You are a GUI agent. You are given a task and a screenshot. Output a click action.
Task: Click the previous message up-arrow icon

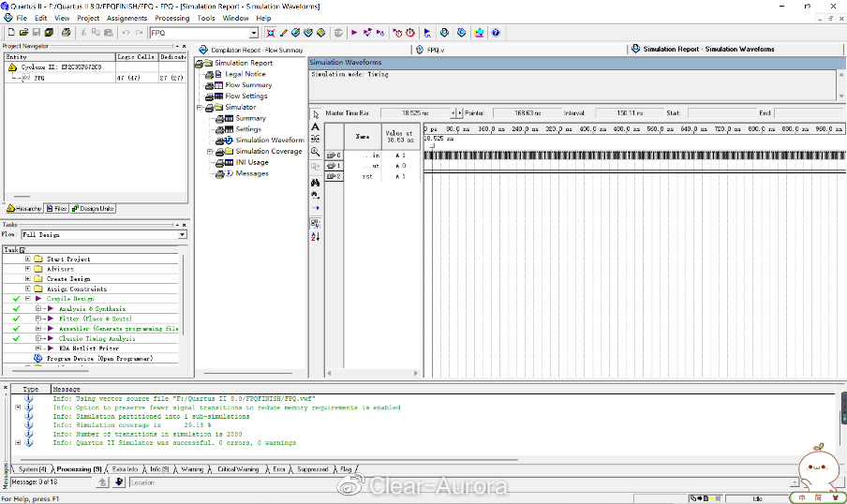(x=103, y=482)
